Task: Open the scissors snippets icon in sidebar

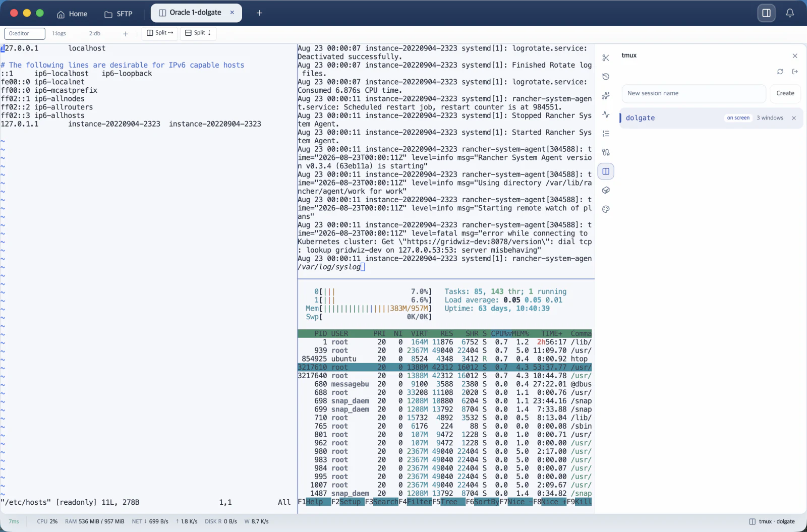Action: point(606,58)
